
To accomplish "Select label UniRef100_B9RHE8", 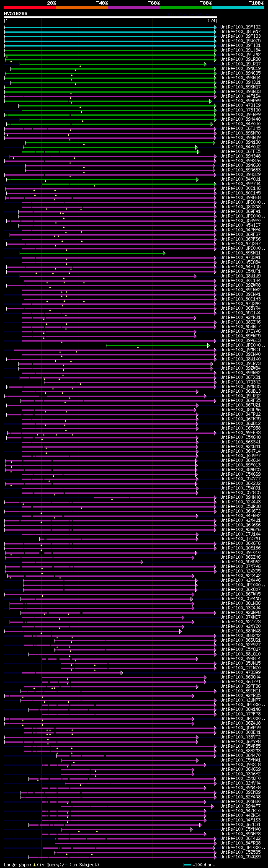I will click(240, 198).
